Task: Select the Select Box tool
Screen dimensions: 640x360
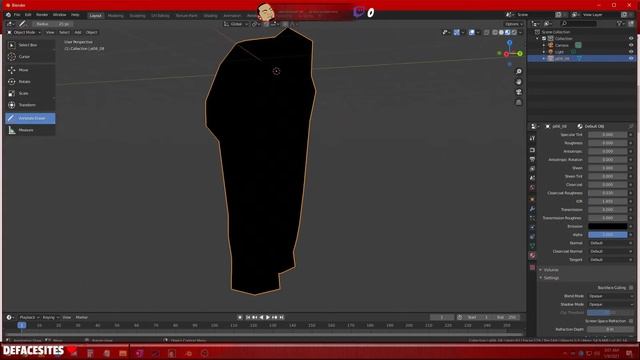Action: click(30, 45)
